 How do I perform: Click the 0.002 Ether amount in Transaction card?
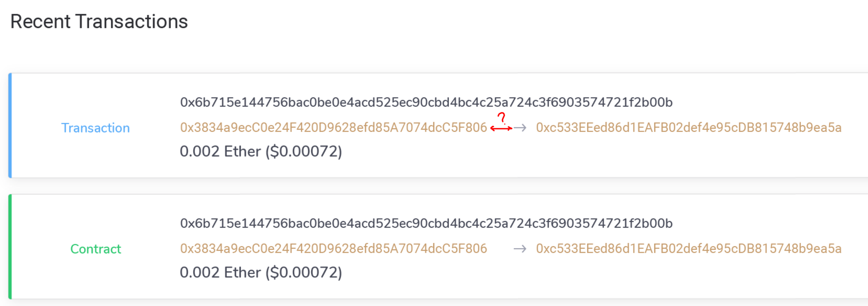[220, 151]
